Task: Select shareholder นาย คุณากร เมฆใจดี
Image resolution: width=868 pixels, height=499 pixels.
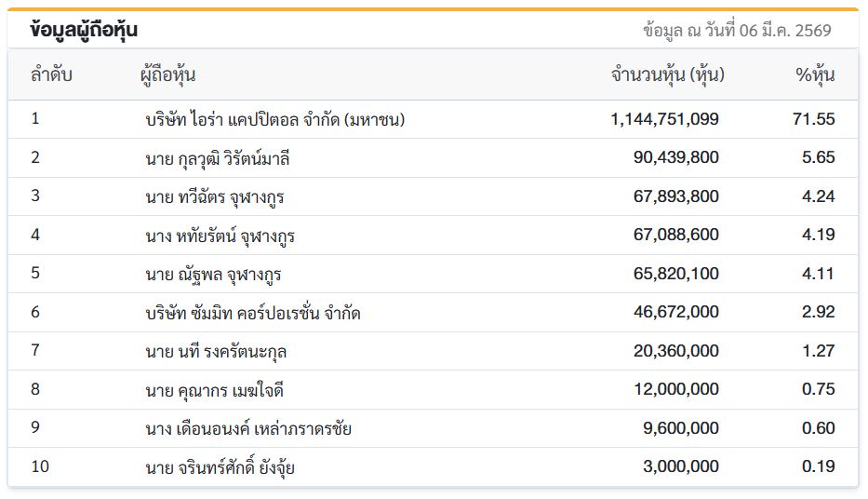Action: coord(220,389)
